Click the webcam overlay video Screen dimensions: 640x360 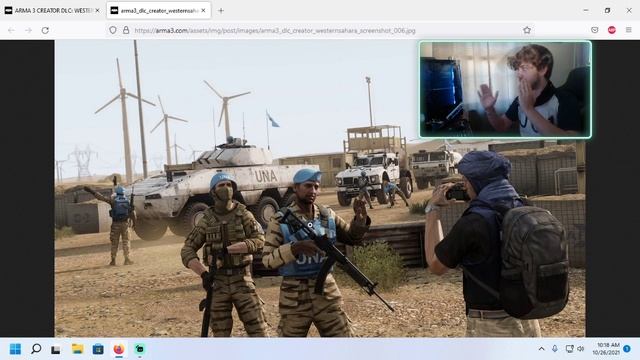pyautogui.click(x=505, y=89)
